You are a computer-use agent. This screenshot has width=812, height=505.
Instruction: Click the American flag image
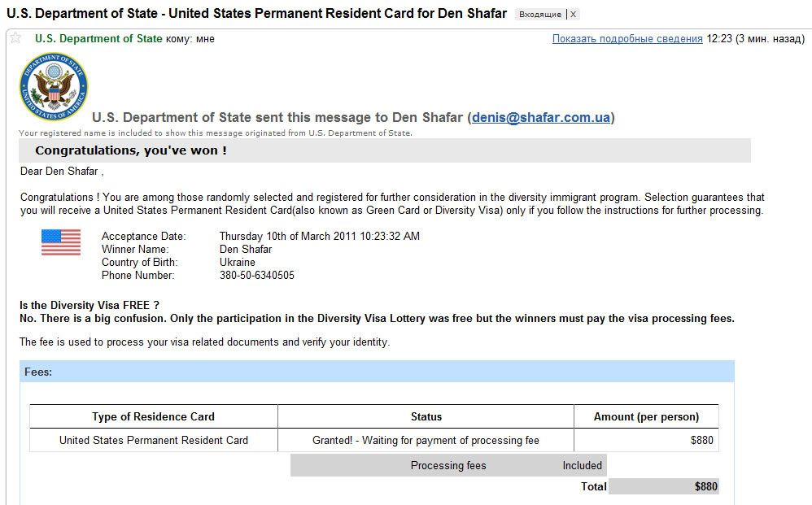(x=61, y=242)
